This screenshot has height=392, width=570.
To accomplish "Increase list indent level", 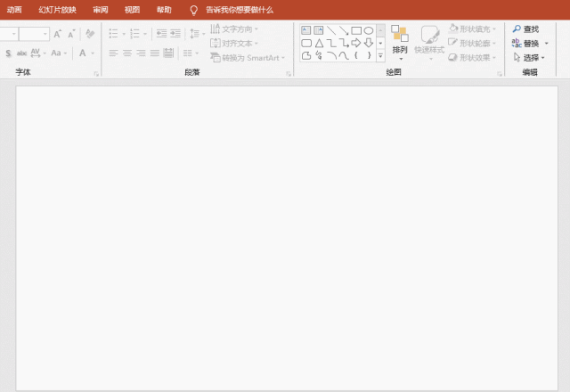I will tap(175, 34).
